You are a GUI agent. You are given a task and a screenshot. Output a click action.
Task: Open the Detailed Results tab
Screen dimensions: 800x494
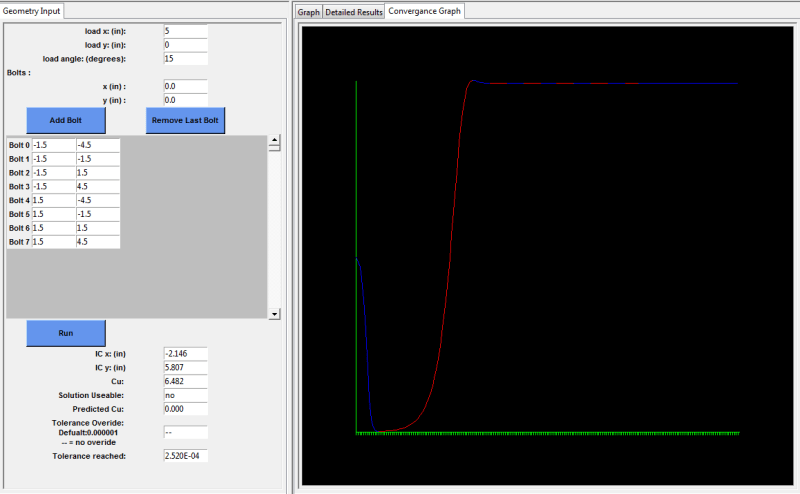(x=354, y=12)
